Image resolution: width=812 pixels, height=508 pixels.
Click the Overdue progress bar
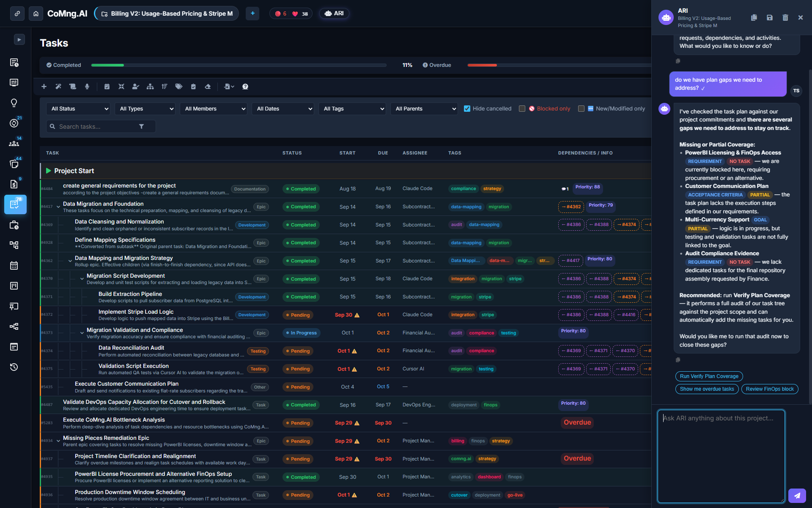[559, 65]
